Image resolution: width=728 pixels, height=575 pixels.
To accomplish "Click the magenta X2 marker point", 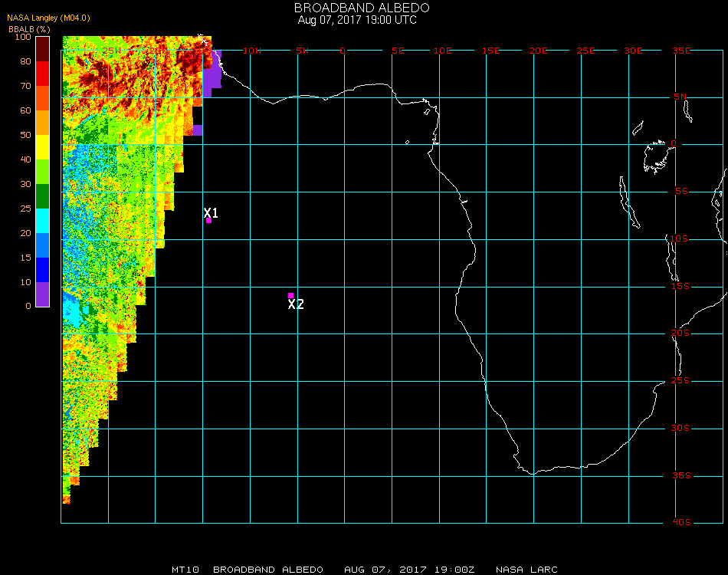I will (x=290, y=295).
